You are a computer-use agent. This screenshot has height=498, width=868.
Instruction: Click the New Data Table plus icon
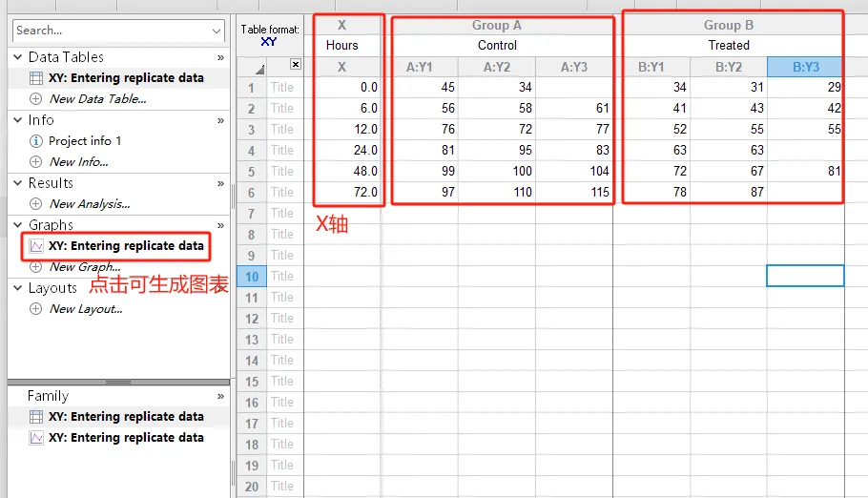tap(36, 99)
